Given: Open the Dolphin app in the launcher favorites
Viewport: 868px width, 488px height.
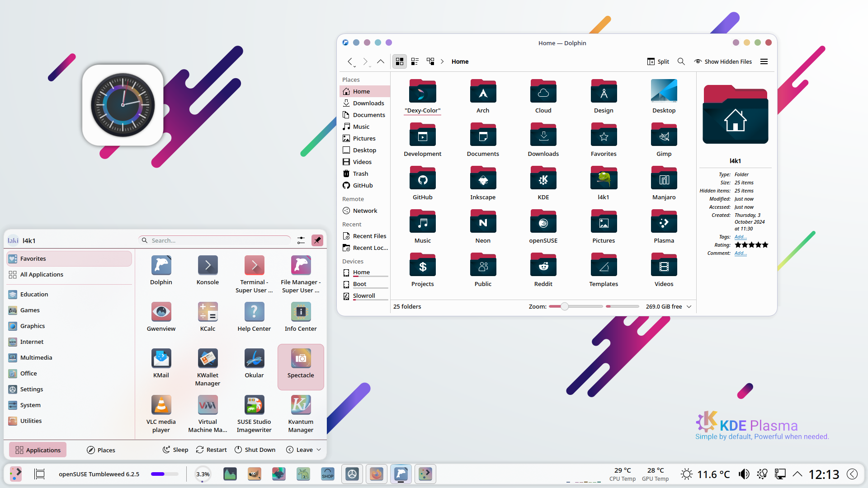Looking at the screenshot, I should point(161,270).
